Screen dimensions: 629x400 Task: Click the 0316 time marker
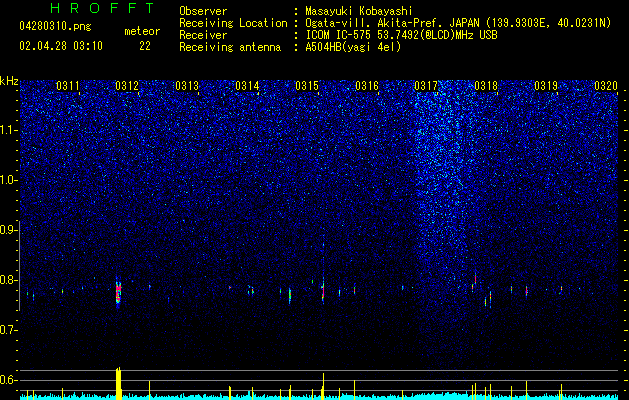tap(367, 86)
